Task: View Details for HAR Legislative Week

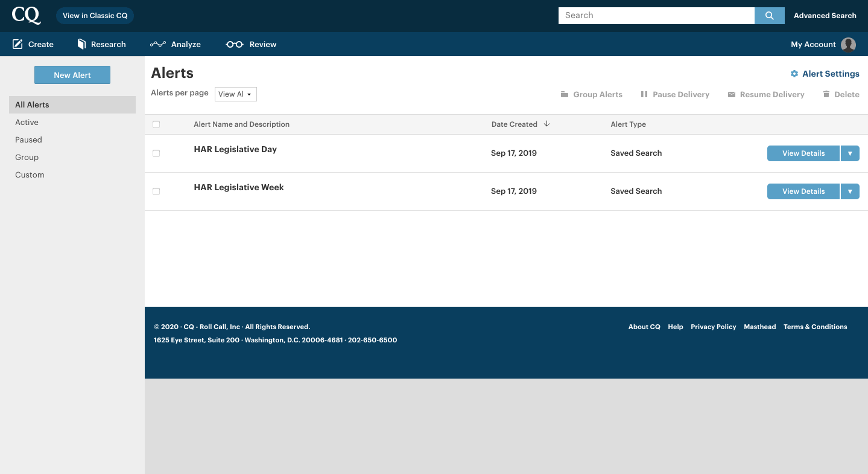Action: click(x=803, y=191)
